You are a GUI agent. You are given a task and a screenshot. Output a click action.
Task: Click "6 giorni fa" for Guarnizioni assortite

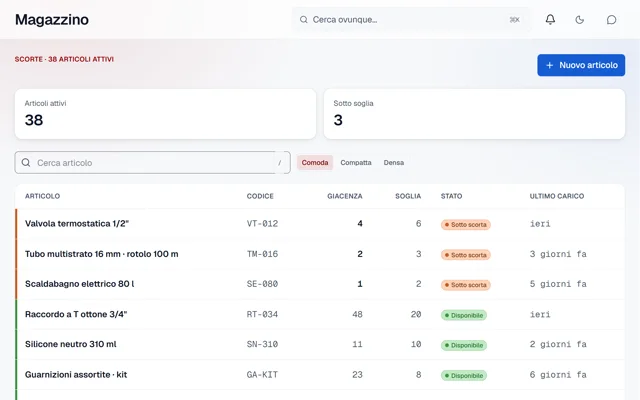558,374
